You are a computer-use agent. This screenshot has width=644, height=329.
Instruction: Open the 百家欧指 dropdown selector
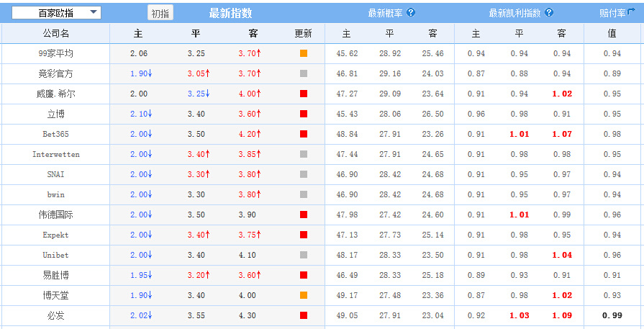(x=56, y=13)
